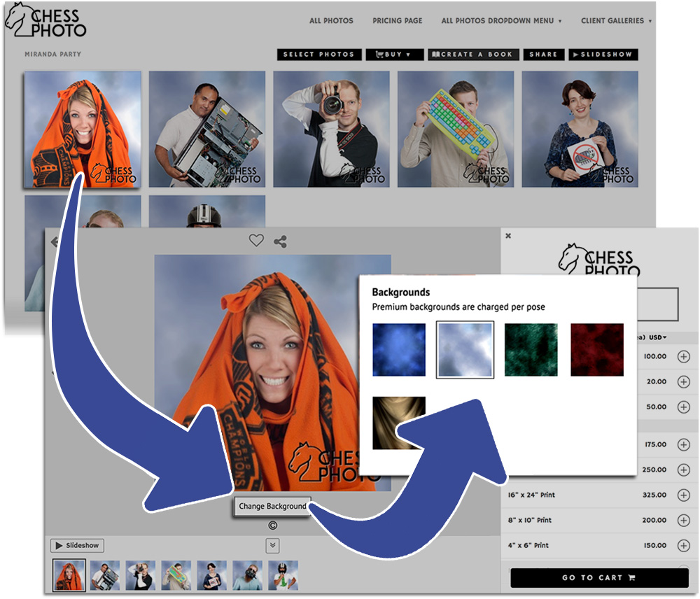Click the share icon above photo
This screenshot has height=599, width=700.
tap(281, 241)
